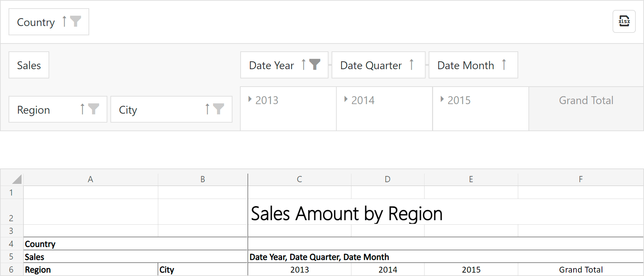This screenshot has height=276, width=644.
Task: Toggle sort arrow on City field
Action: pyautogui.click(x=207, y=109)
